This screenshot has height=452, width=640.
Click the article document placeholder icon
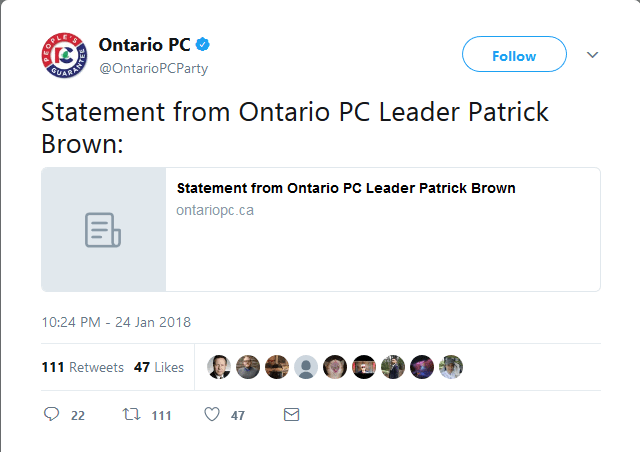point(103,229)
